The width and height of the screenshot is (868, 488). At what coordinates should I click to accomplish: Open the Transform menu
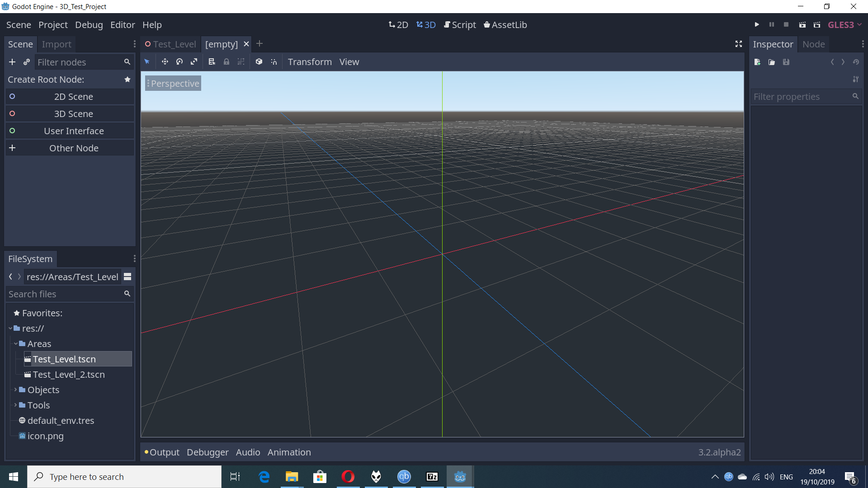[x=309, y=61]
